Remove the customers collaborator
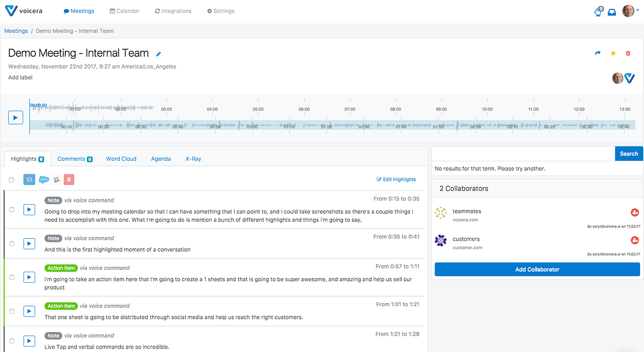Image resolution: width=644 pixels, height=352 pixels. [x=635, y=241]
